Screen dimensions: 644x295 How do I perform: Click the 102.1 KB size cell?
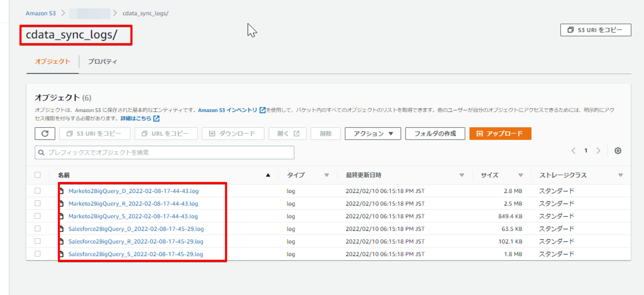(510, 241)
